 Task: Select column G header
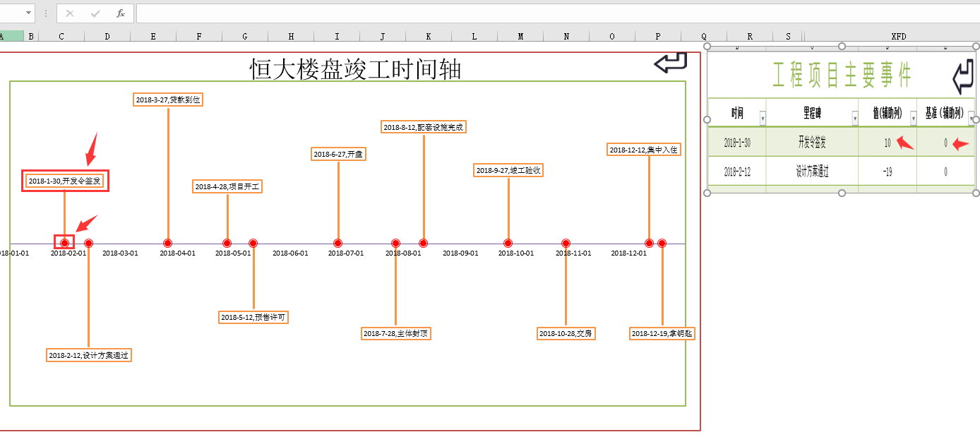click(245, 36)
